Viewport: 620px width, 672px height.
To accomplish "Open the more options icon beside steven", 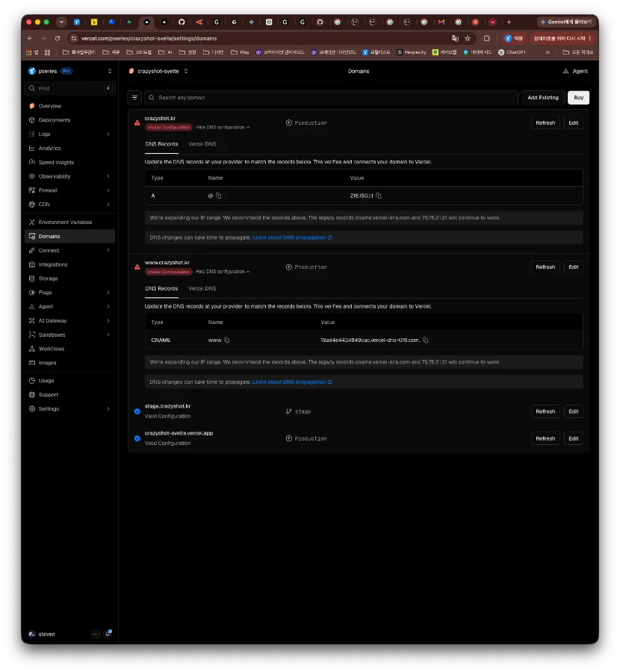I will 95,634.
